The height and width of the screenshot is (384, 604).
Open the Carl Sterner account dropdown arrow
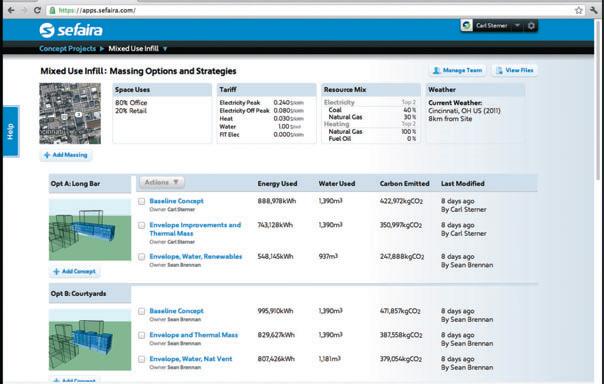(x=517, y=25)
